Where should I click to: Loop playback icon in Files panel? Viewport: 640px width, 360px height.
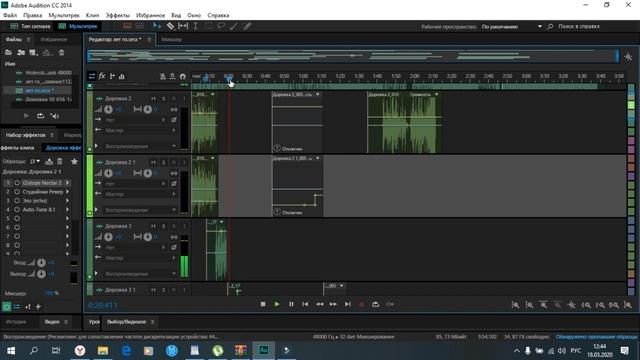click(40, 116)
